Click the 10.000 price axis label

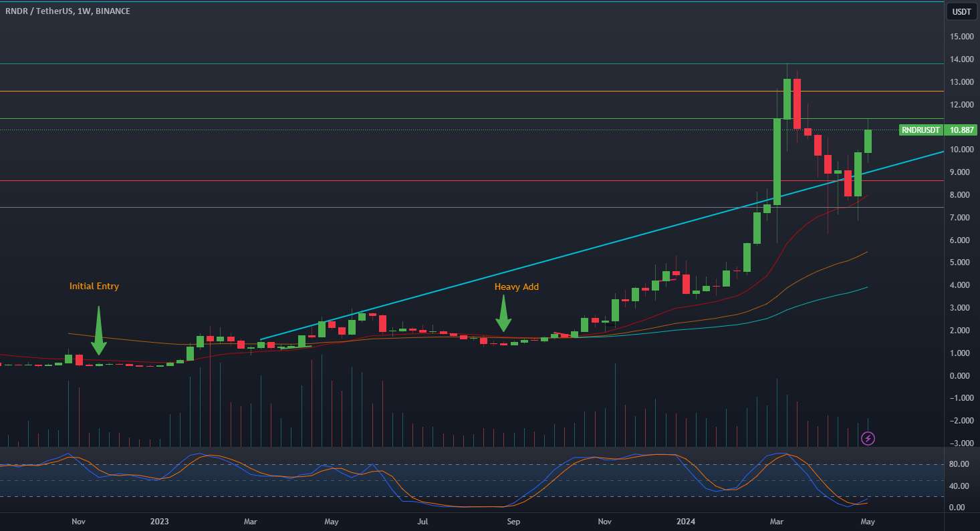(x=961, y=150)
